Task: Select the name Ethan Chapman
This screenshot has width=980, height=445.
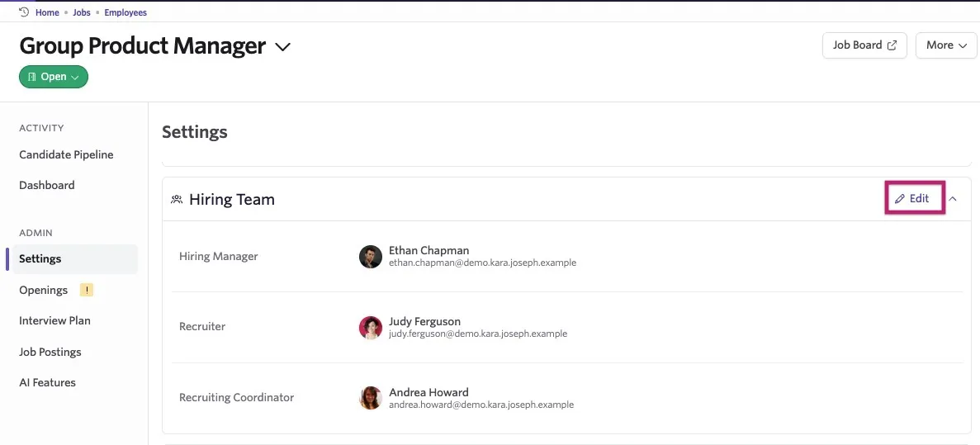Action: [x=428, y=251]
